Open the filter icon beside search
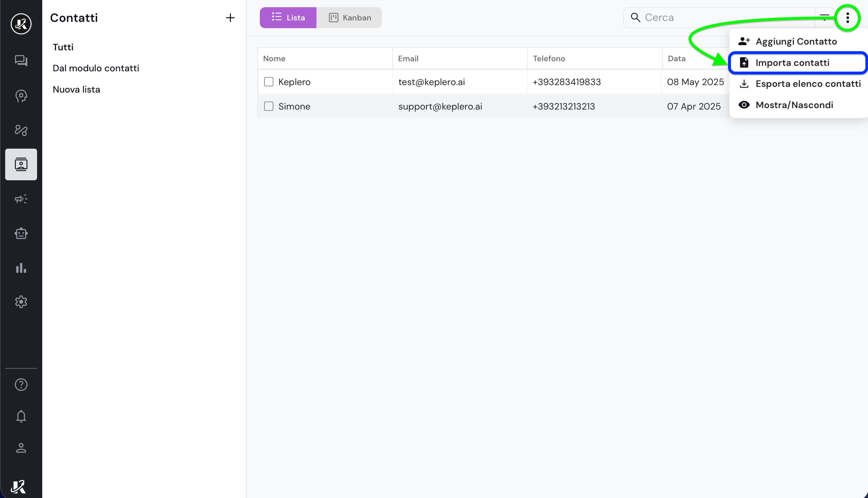868x498 pixels. 824,18
